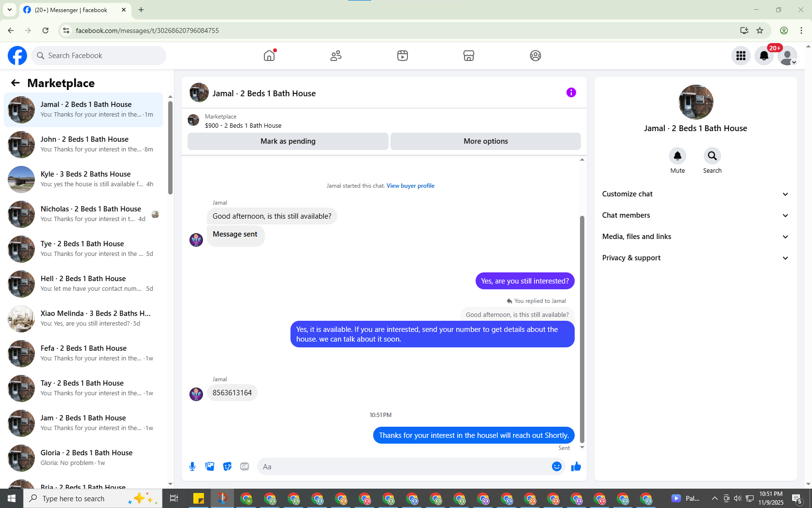Go to the Home feed icon
The height and width of the screenshot is (508, 812).
tap(269, 56)
